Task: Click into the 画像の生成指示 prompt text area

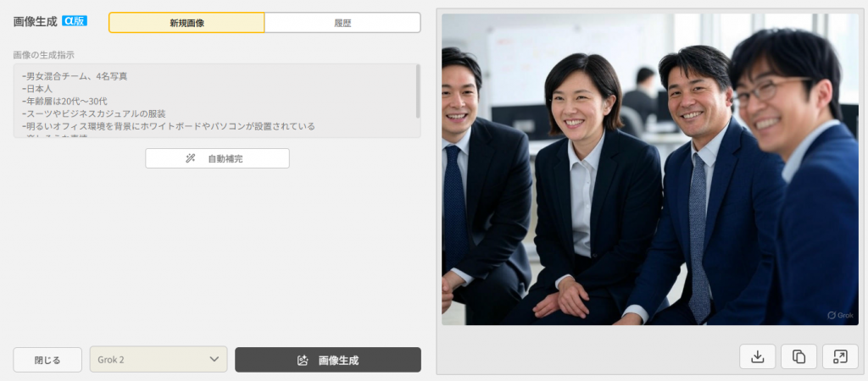Action: pos(217,101)
